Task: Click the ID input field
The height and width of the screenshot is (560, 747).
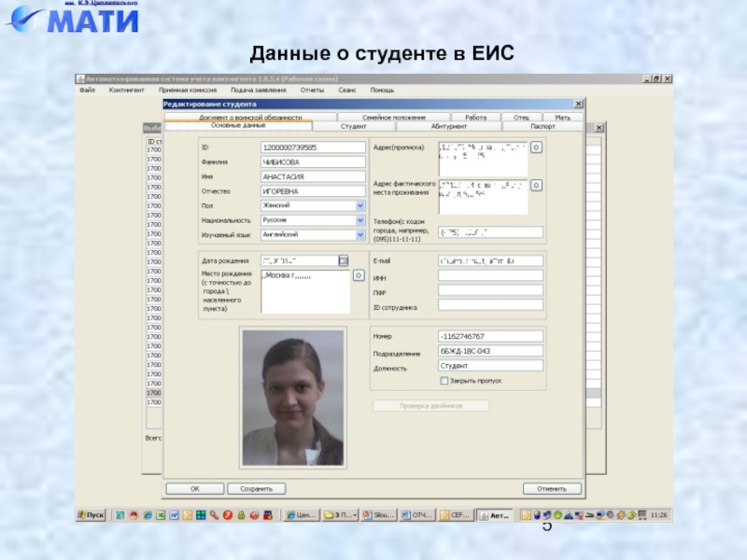Action: [x=313, y=147]
